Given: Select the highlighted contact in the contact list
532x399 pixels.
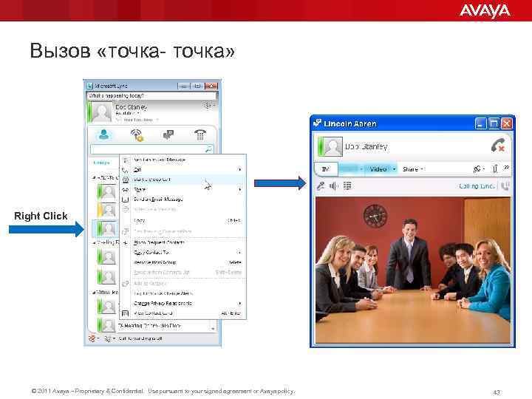Looking at the screenshot, I should [105, 228].
